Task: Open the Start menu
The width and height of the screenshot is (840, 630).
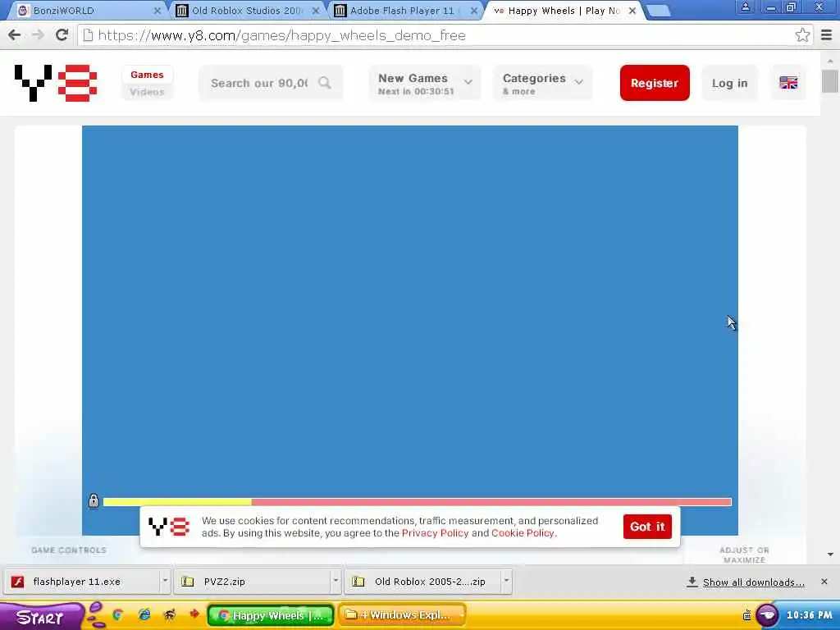Action: click(x=40, y=617)
